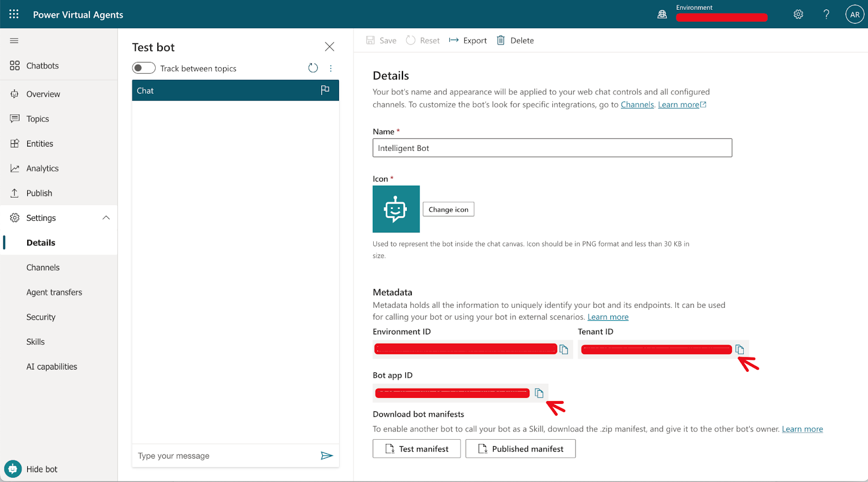Download the Test manifest
Viewport: 868px width, 482px height.
click(417, 449)
